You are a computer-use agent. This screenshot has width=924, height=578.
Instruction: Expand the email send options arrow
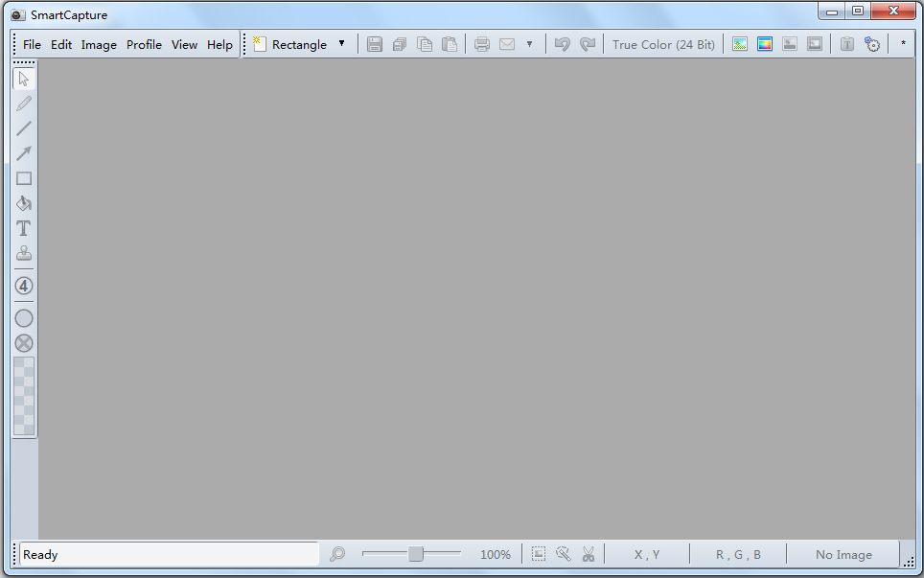[529, 44]
